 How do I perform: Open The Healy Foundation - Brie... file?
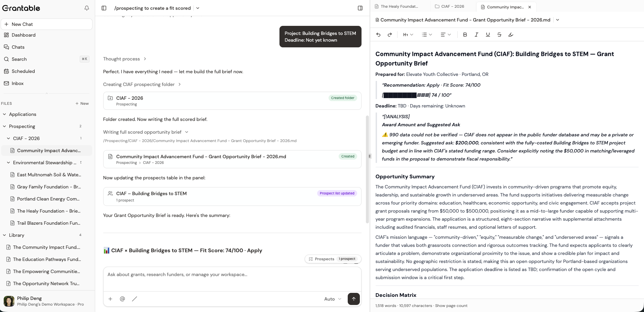click(47, 211)
